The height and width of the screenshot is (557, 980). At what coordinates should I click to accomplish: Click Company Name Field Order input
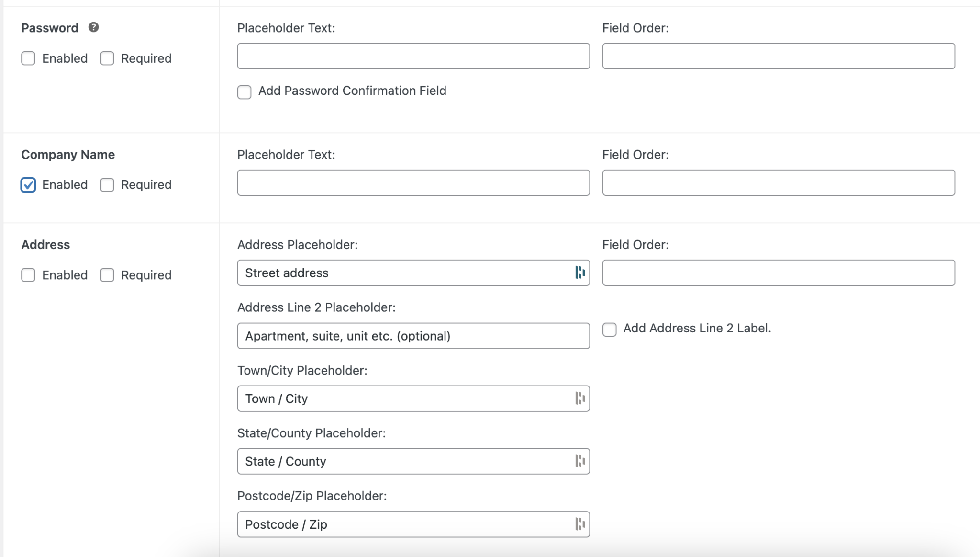(x=778, y=182)
